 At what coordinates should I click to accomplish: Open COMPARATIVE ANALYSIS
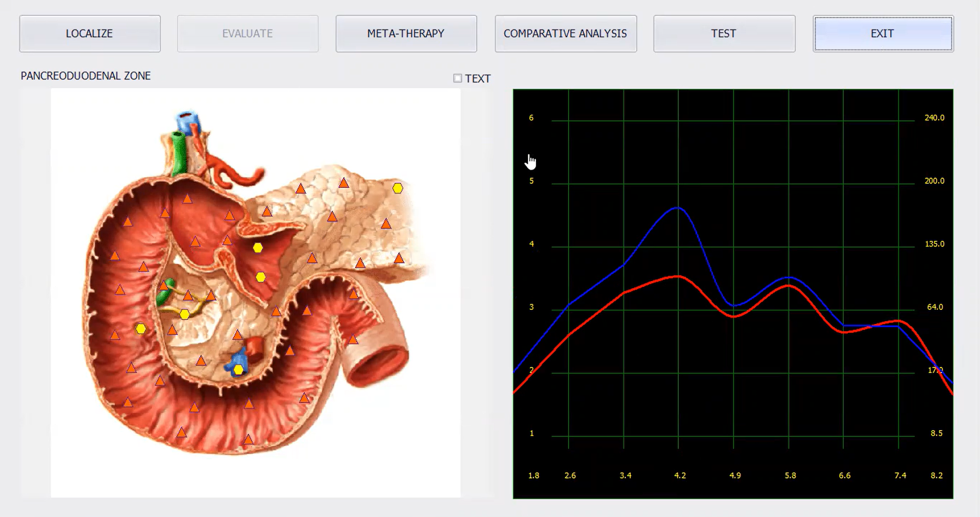pyautogui.click(x=566, y=34)
